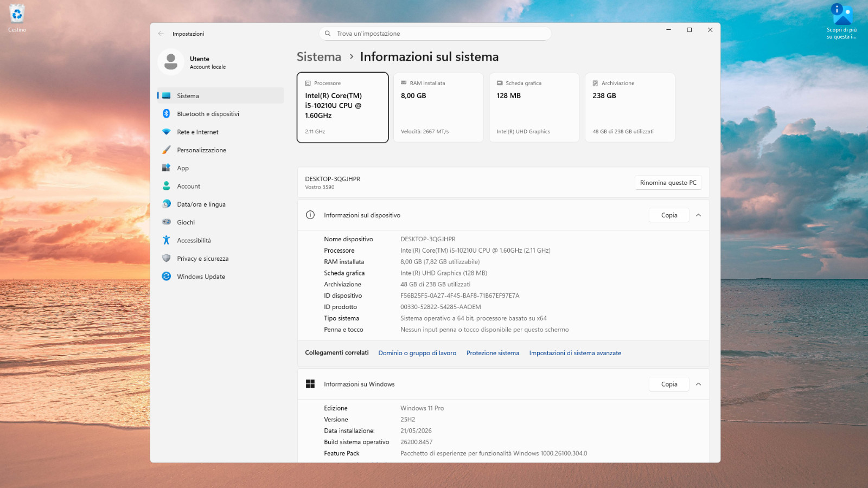
Task: Open Data/ora e lingua settings
Action: click(221, 204)
